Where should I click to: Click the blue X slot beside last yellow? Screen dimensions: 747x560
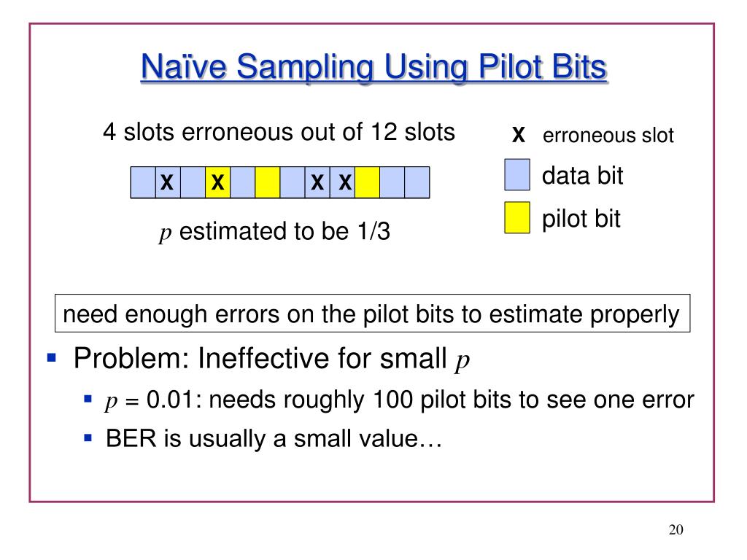tap(342, 182)
